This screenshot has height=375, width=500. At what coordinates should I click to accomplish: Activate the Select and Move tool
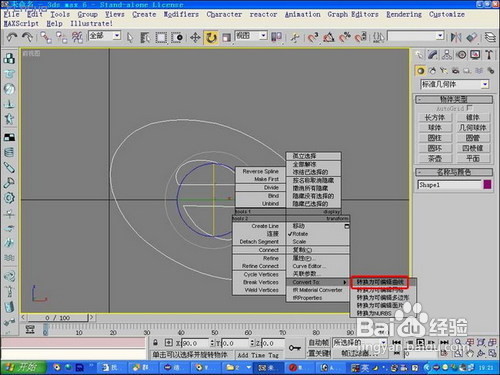[195, 37]
